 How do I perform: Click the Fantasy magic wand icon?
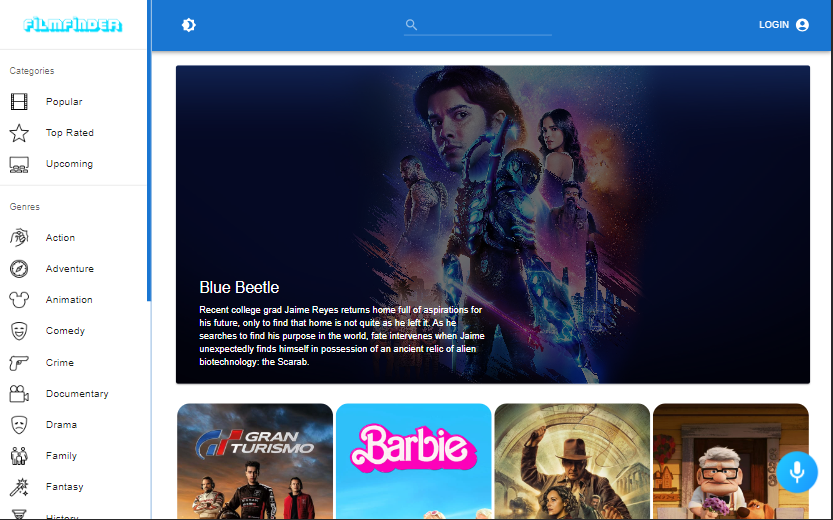(x=19, y=487)
